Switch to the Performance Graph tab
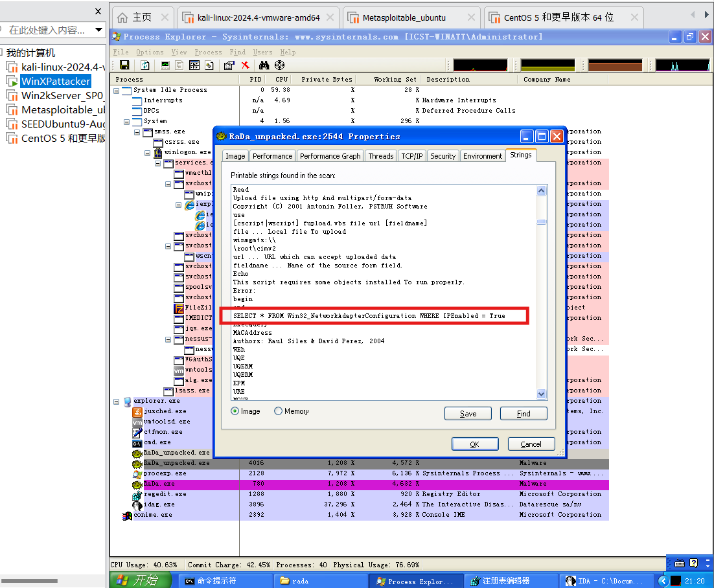Viewport: 714px width, 588px height. tap(330, 156)
